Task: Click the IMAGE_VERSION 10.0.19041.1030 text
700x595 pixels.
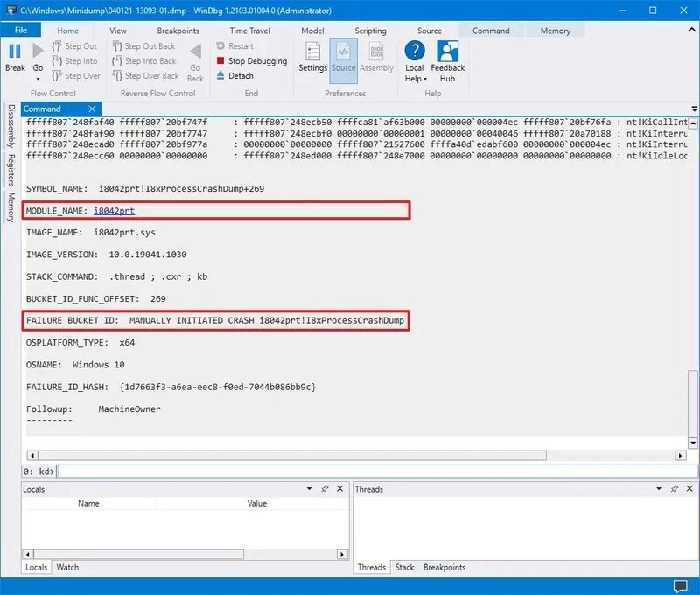Action: tap(148, 255)
